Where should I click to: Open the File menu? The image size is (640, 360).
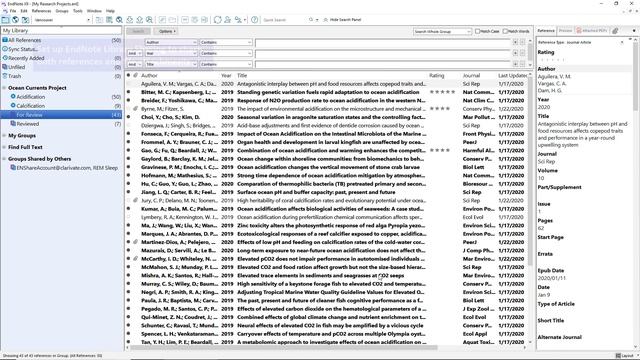[13, 11]
